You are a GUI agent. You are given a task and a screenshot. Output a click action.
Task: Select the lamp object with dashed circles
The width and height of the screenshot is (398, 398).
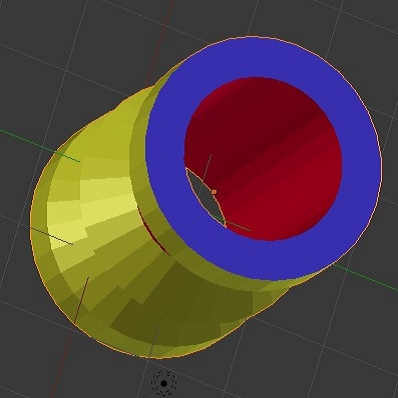(164, 383)
